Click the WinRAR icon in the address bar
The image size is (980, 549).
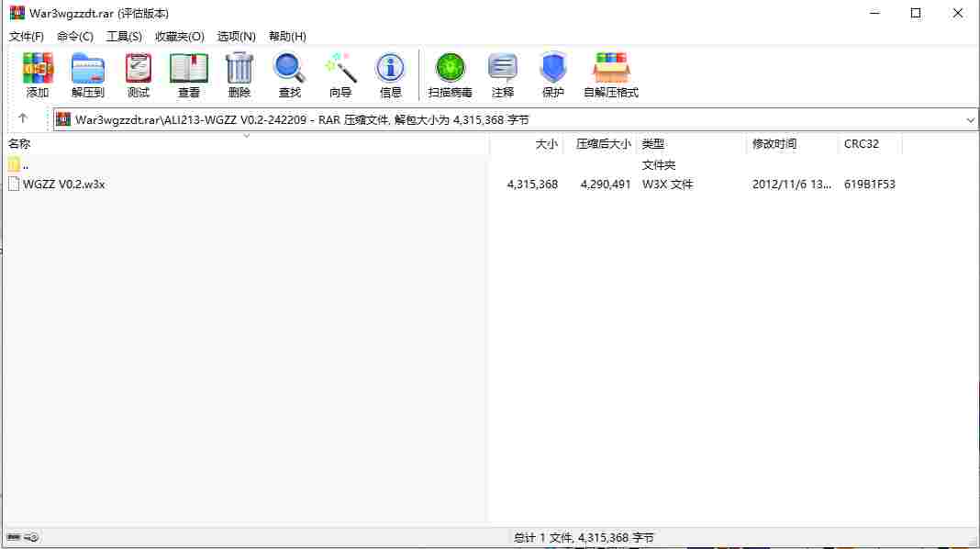click(x=63, y=119)
